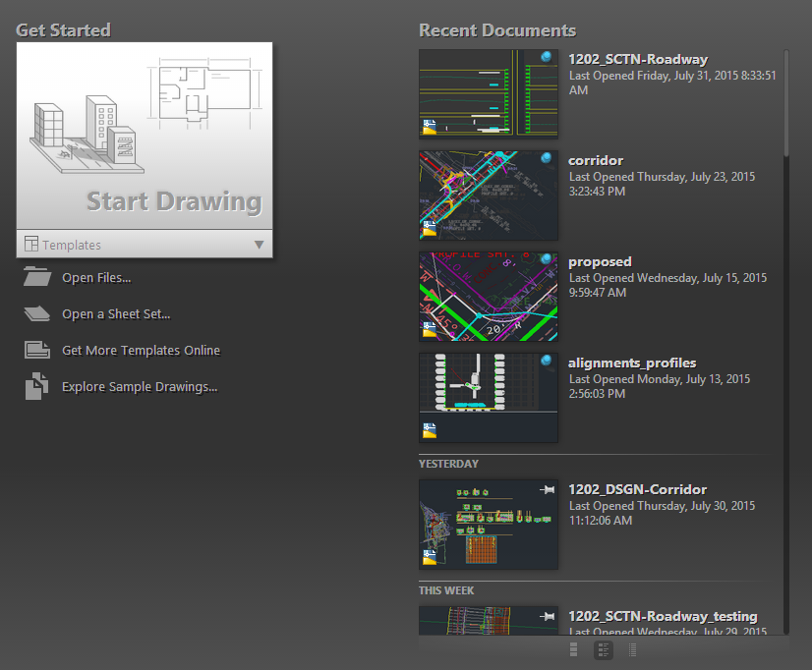The width and height of the screenshot is (812, 670).
Task: Pin the proposed document
Action: [x=547, y=259]
